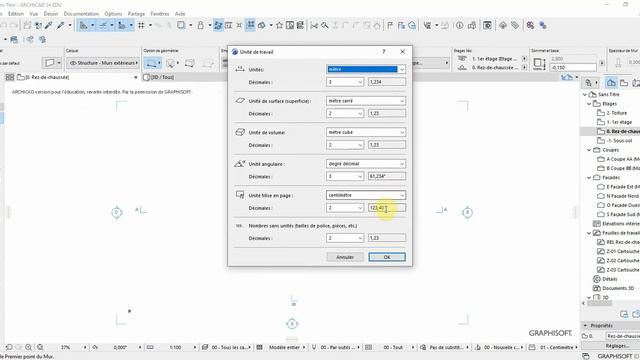Click the suspend groups icon
The height and width of the screenshot is (360, 640).
pyautogui.click(x=250, y=25)
